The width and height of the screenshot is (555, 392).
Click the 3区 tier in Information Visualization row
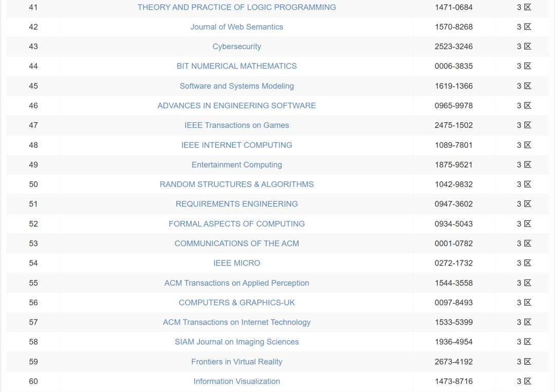pos(524,381)
